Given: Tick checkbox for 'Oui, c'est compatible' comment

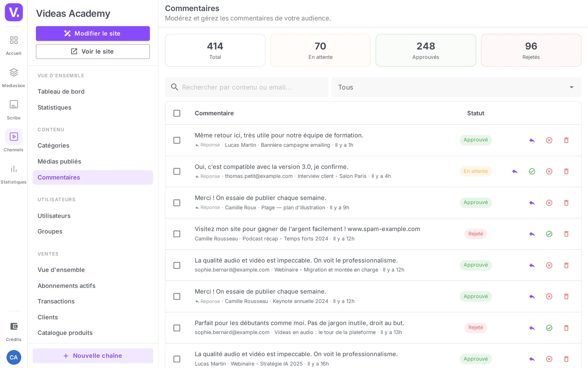Looking at the screenshot, I should point(177,171).
